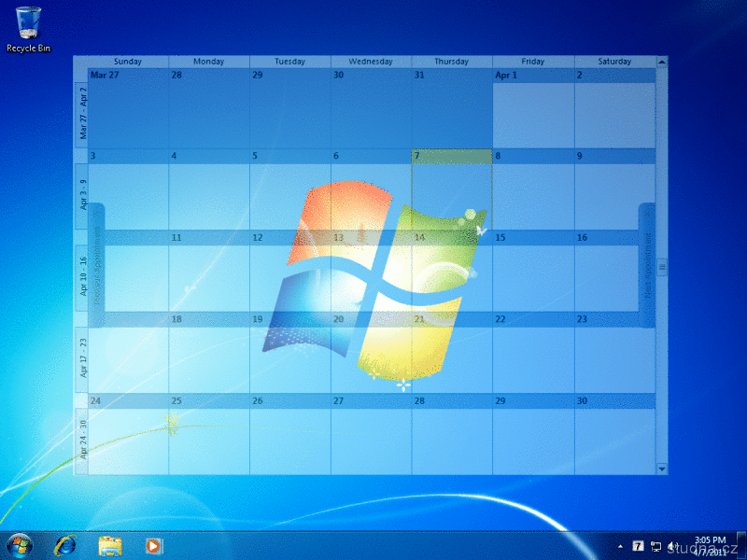Click the volume speaker tray icon
Viewport: 747px width, 560px height.
[671, 545]
